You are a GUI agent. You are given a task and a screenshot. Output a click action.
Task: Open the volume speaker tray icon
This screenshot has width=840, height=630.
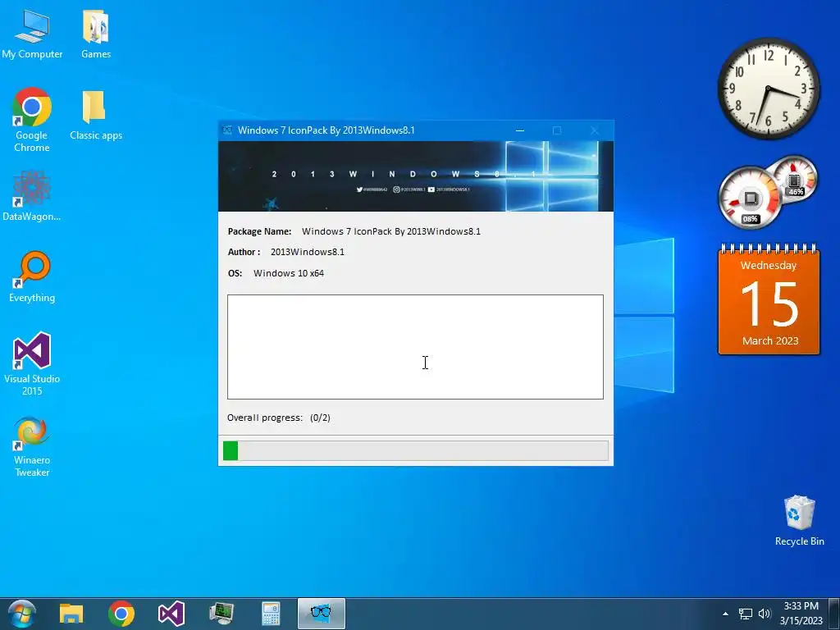[x=765, y=614]
